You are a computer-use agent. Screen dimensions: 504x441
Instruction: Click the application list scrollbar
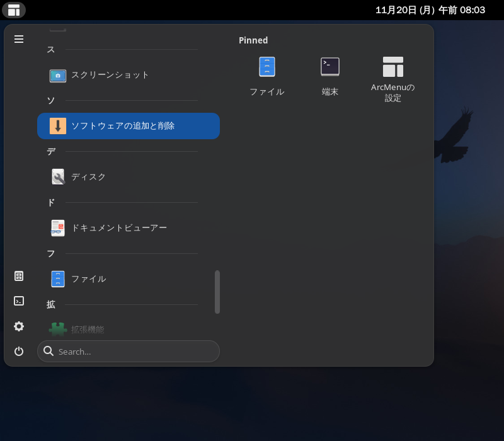[217, 292]
